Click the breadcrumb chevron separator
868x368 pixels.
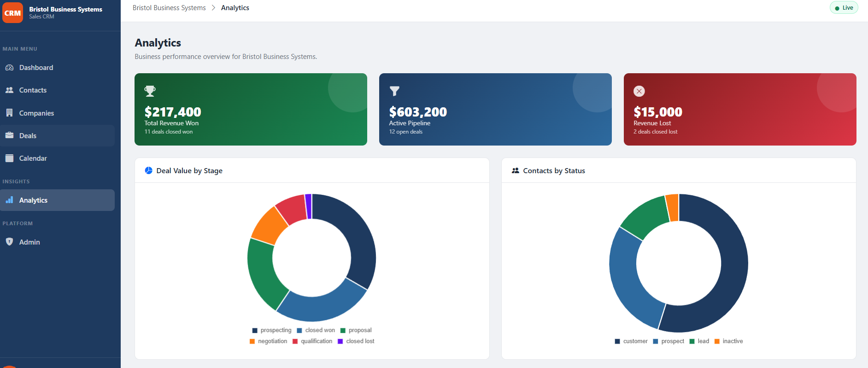213,8
